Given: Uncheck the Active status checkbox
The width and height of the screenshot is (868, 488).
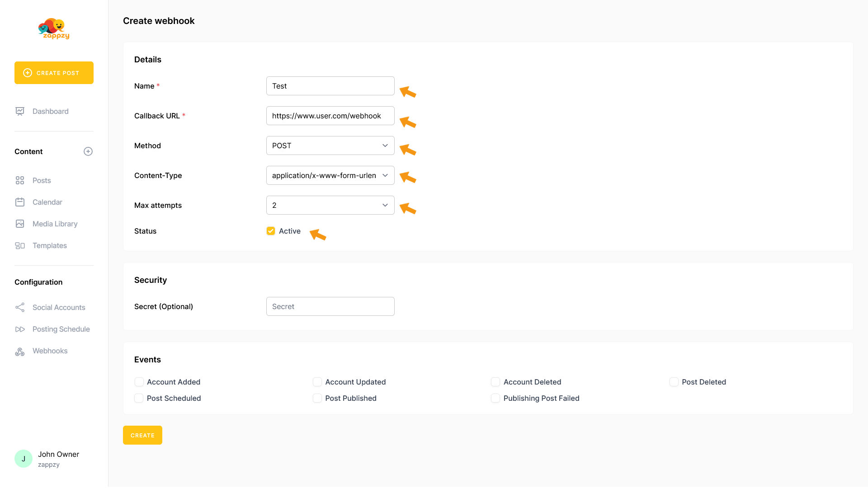Looking at the screenshot, I should [x=271, y=231].
